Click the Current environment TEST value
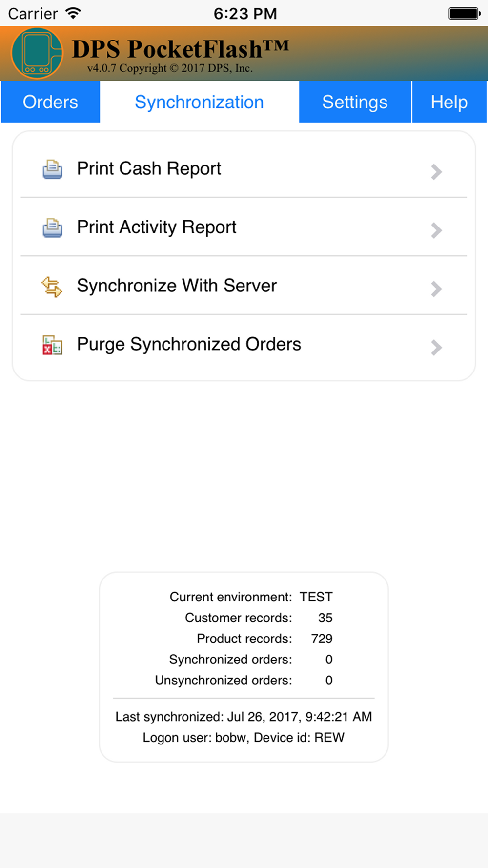The width and height of the screenshot is (488, 868). 316,597
